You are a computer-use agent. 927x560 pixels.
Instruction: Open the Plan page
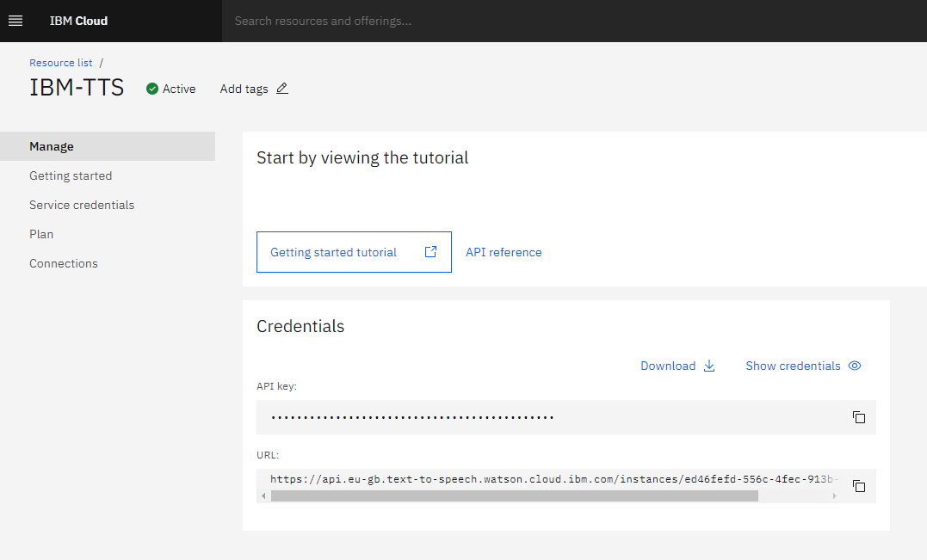[41, 234]
